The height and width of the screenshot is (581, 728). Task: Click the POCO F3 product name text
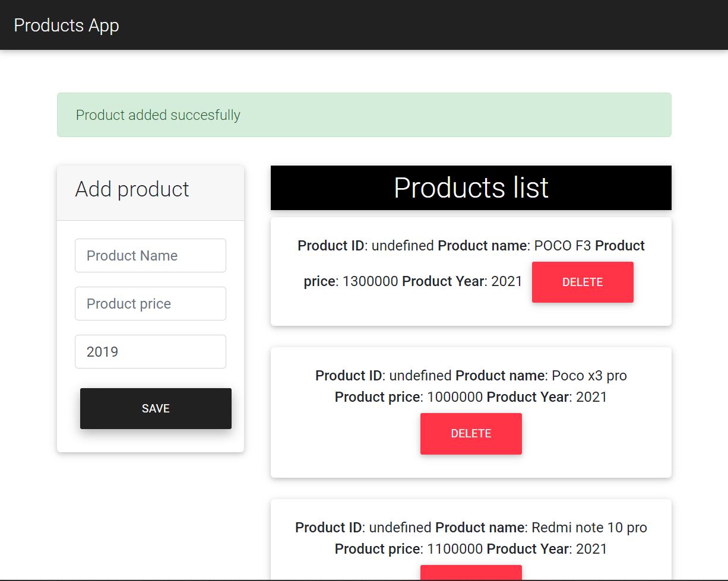click(562, 246)
